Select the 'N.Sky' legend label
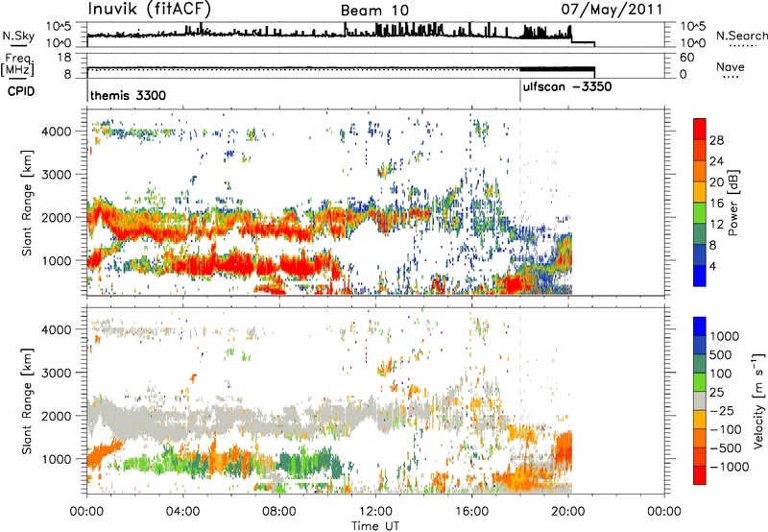The width and height of the screenshot is (768, 532). click(18, 36)
